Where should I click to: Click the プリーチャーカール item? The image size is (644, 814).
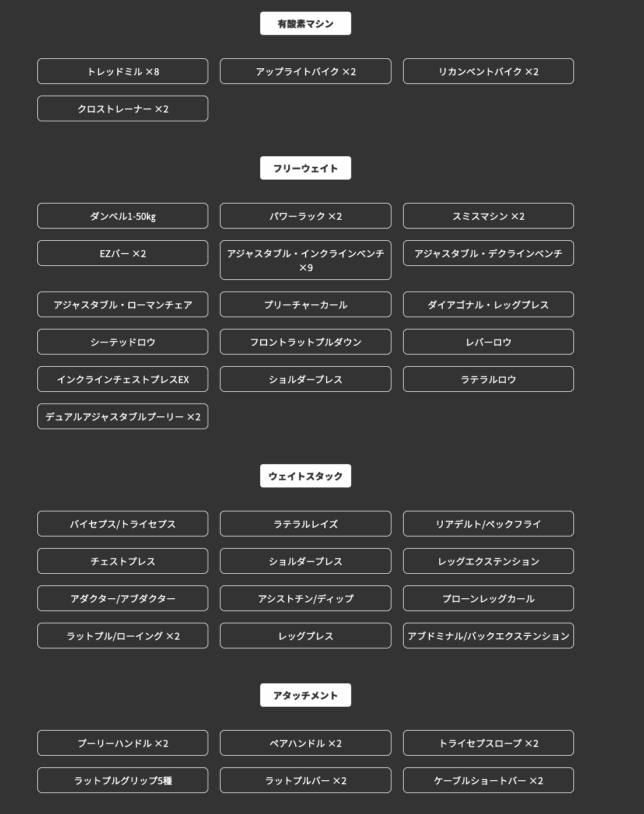point(305,304)
